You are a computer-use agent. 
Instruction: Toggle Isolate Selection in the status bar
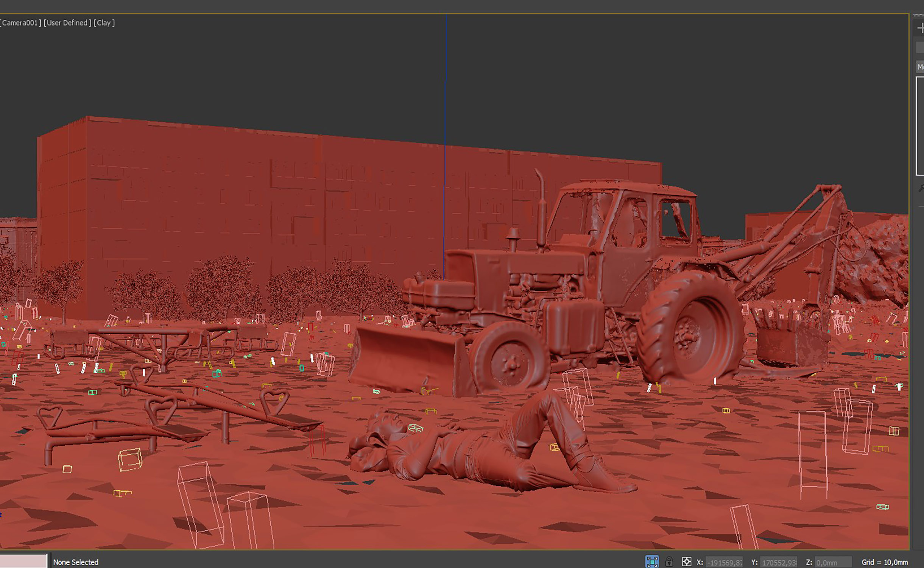(652, 562)
